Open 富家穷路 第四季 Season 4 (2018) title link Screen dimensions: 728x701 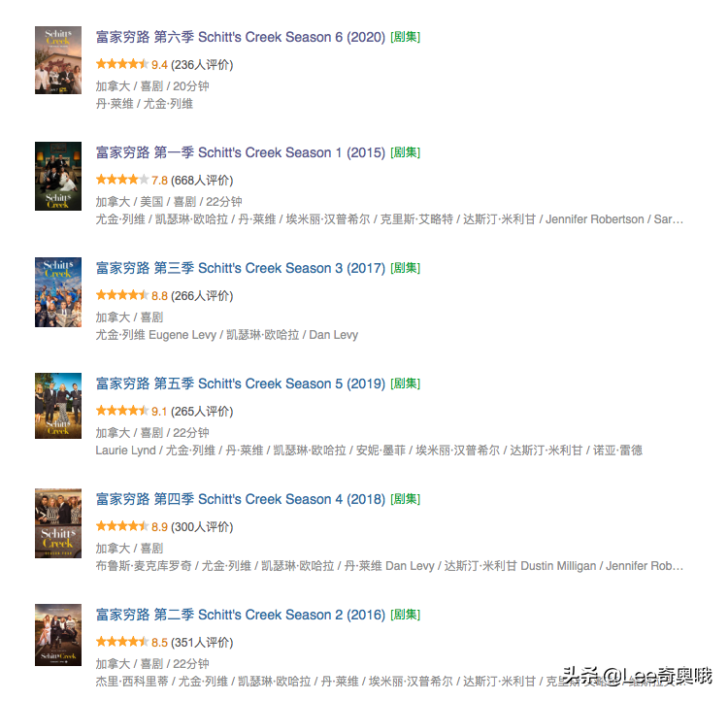pos(240,499)
